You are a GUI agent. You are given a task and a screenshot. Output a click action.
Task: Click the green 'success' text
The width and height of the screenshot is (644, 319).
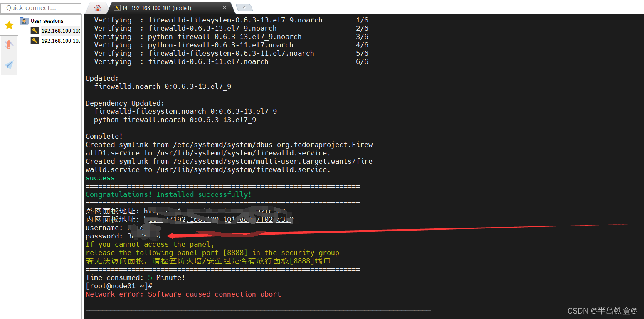(x=100, y=178)
